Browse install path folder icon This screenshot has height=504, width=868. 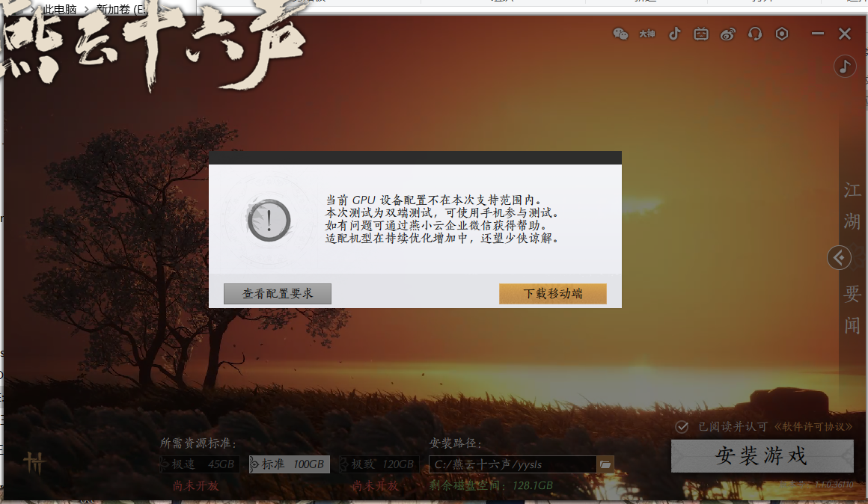tap(605, 464)
